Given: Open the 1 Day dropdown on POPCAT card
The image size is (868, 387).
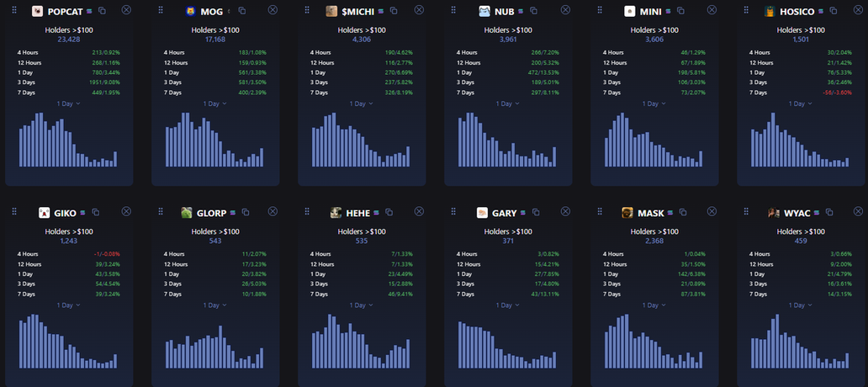Looking at the screenshot, I should coord(69,103).
